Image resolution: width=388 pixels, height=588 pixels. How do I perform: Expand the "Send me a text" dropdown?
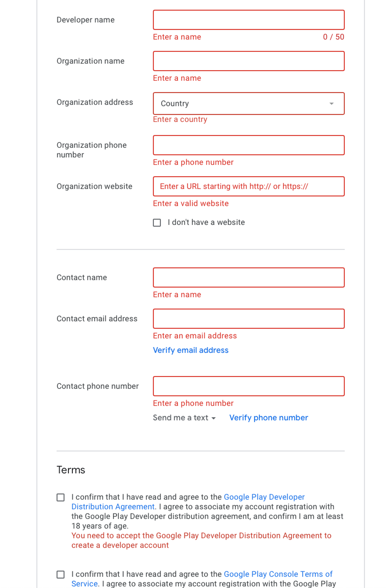pos(184,418)
